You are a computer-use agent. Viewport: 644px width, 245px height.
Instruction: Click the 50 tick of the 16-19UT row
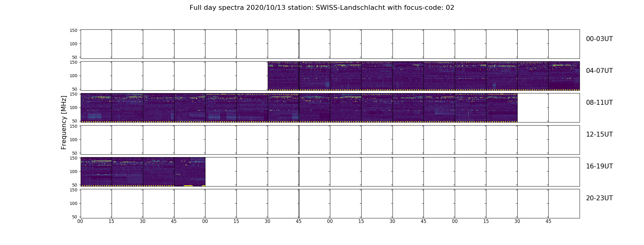(x=75, y=185)
